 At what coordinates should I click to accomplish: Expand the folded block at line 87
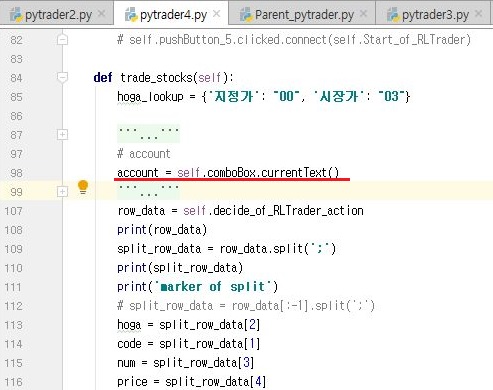(x=62, y=135)
